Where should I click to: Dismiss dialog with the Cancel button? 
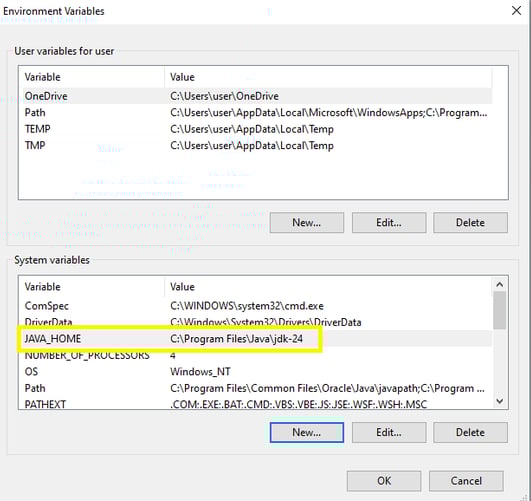(466, 481)
